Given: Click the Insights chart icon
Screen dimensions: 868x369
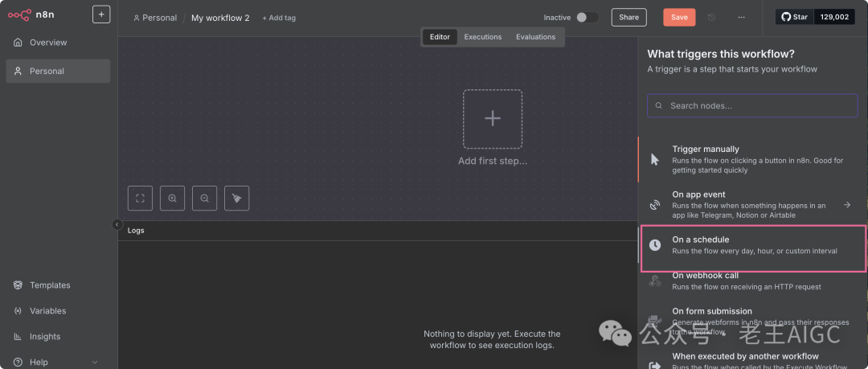Looking at the screenshot, I should 18,336.
